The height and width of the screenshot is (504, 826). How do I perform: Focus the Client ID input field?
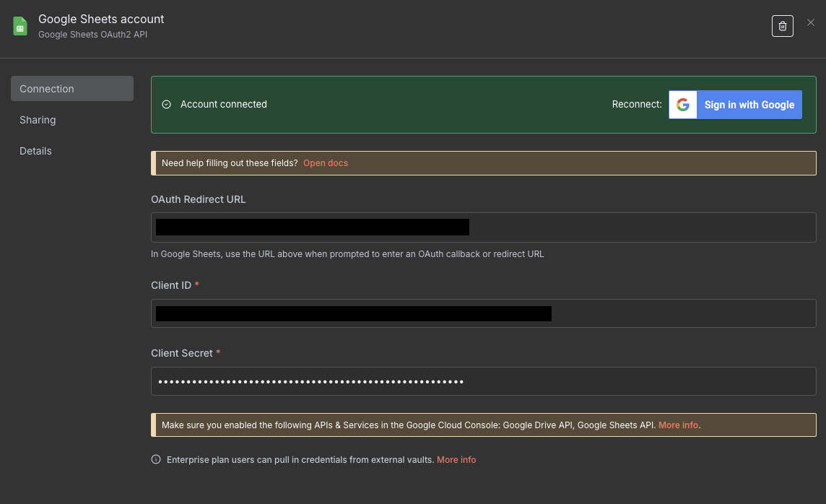tap(483, 313)
